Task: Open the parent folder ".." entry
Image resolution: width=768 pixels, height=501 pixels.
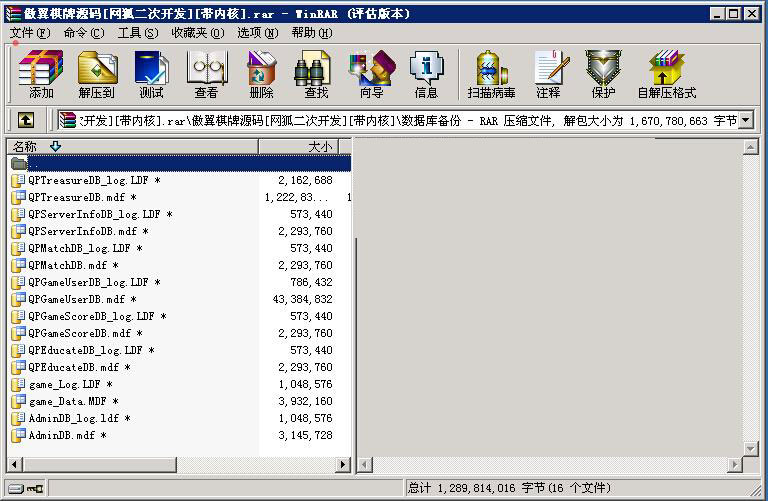Action: pos(34,163)
